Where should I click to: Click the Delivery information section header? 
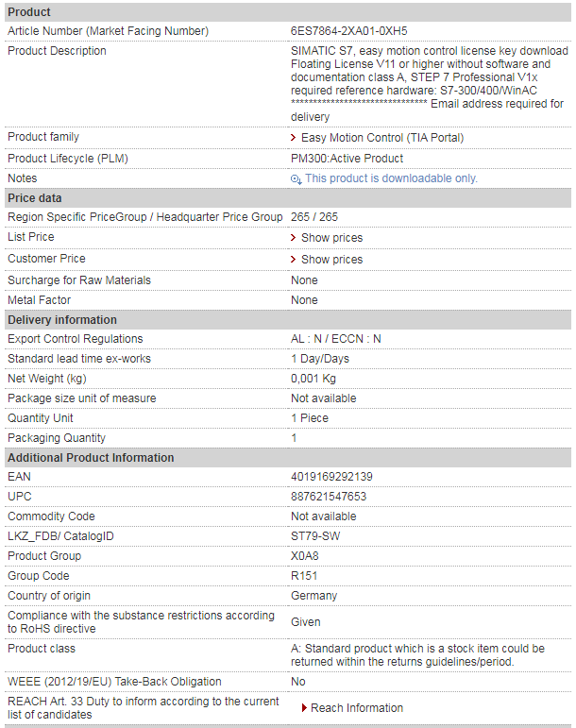[x=288, y=320]
